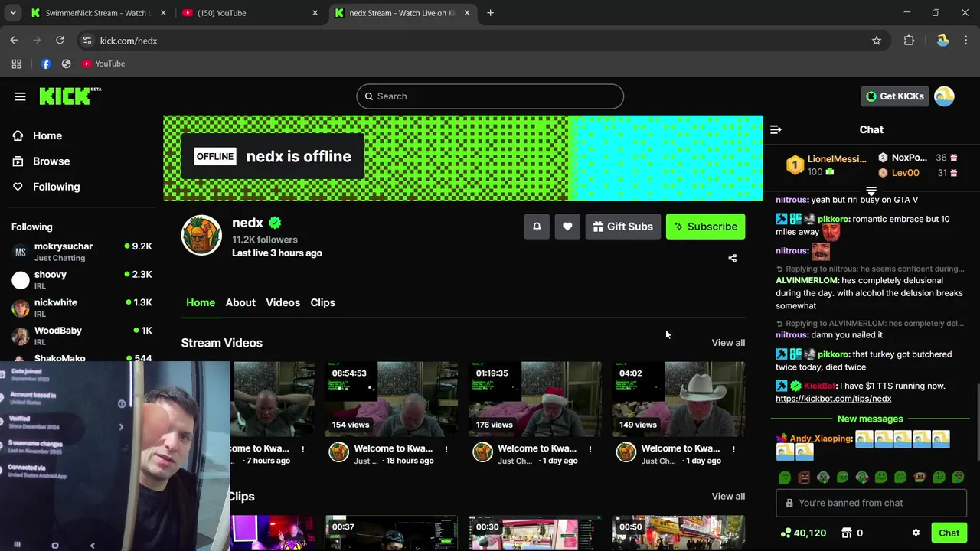Click the Andy_Xiaoping username in chat

[821, 439]
